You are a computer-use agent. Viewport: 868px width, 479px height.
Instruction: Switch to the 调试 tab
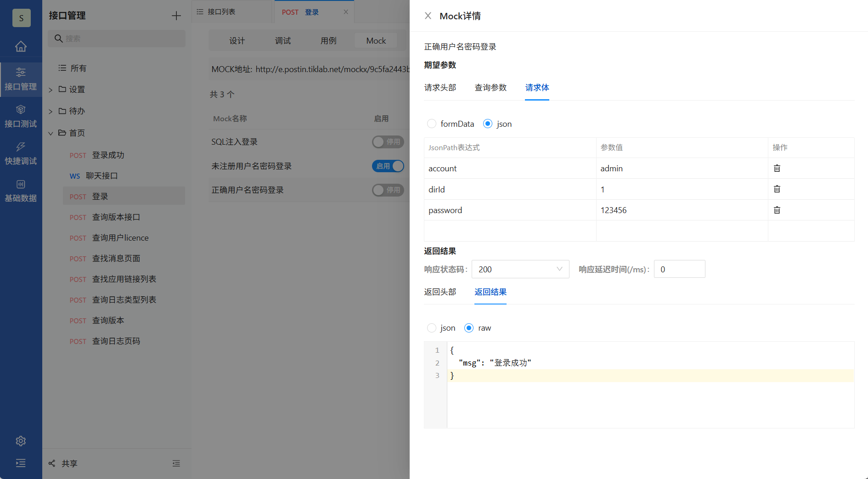(282, 40)
